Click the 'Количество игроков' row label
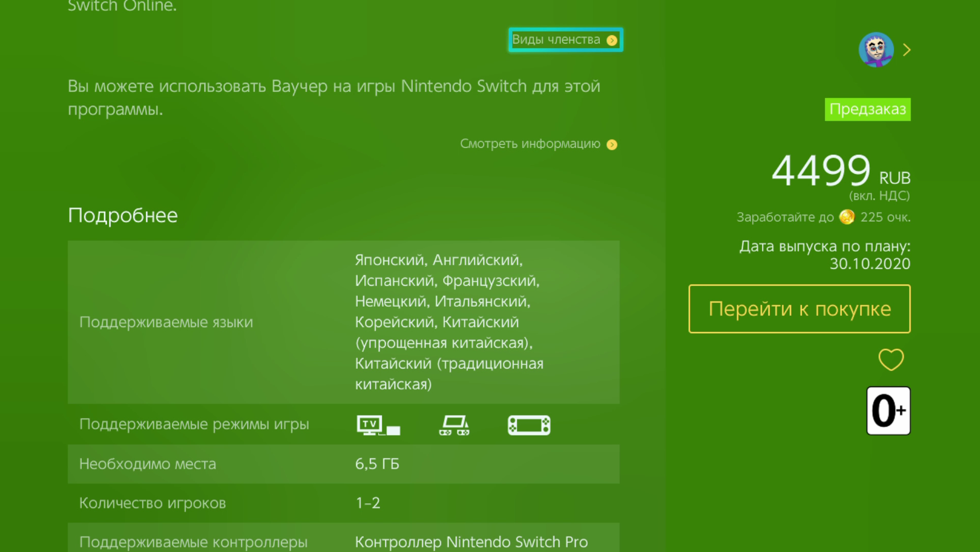 (152, 503)
